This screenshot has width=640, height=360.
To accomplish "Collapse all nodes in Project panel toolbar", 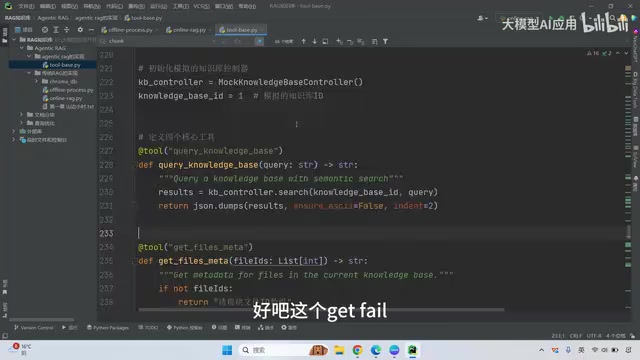I will pos(67,30).
